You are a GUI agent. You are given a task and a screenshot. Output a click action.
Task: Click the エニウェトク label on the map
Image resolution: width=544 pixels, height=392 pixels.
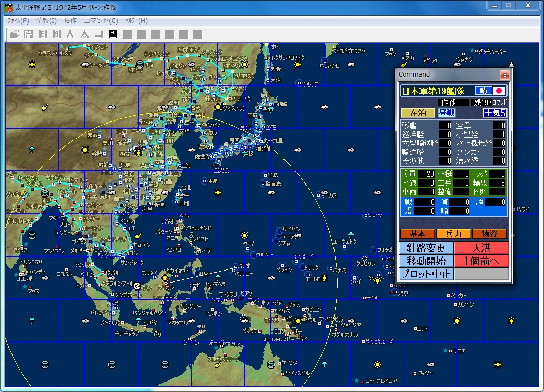tap(345, 242)
